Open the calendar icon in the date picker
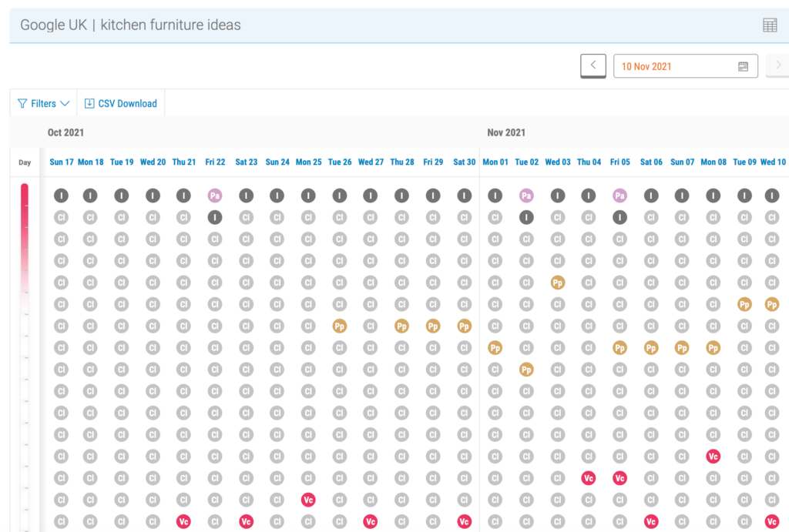 point(742,66)
